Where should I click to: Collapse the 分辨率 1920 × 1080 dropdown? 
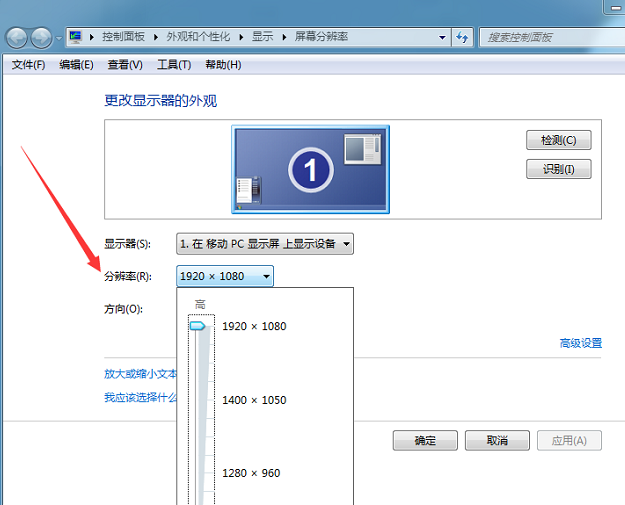click(x=224, y=276)
